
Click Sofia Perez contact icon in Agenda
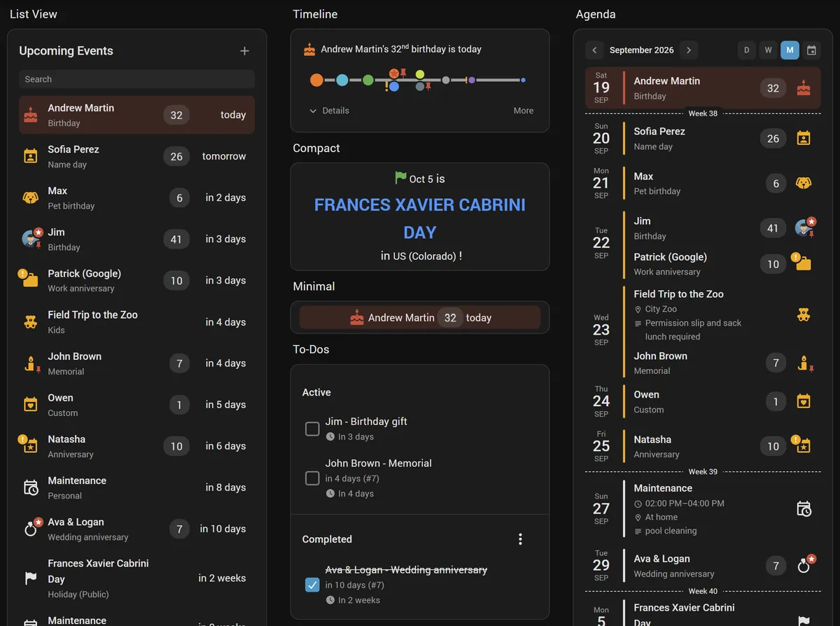pyautogui.click(x=804, y=138)
